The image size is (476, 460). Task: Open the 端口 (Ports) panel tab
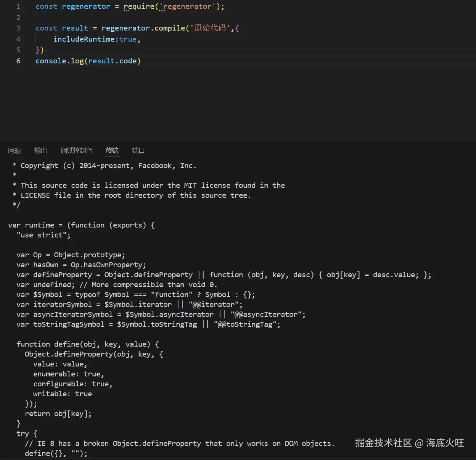(138, 150)
